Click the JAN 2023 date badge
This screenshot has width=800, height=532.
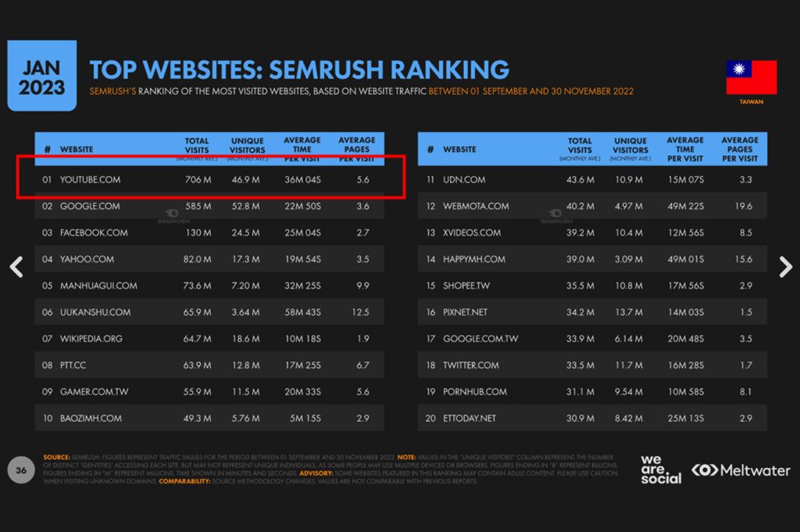(x=42, y=76)
